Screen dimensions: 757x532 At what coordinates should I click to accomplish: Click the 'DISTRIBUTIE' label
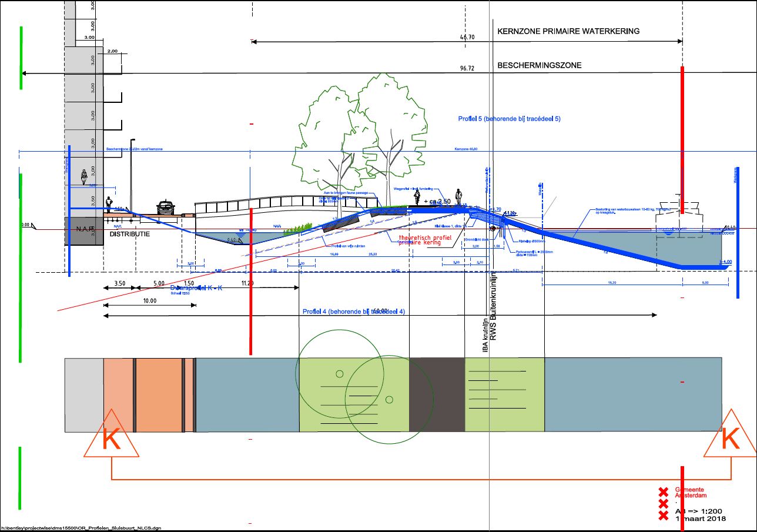pyautogui.click(x=130, y=235)
